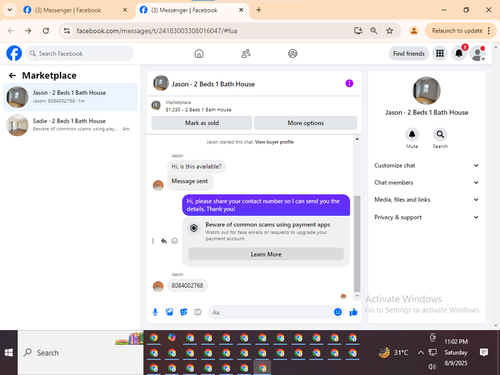Mute the Jason conversation

coord(412,134)
